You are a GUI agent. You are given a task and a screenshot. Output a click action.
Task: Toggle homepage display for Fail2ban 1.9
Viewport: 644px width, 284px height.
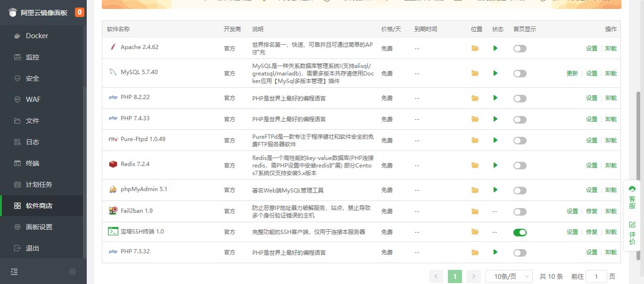(520, 212)
